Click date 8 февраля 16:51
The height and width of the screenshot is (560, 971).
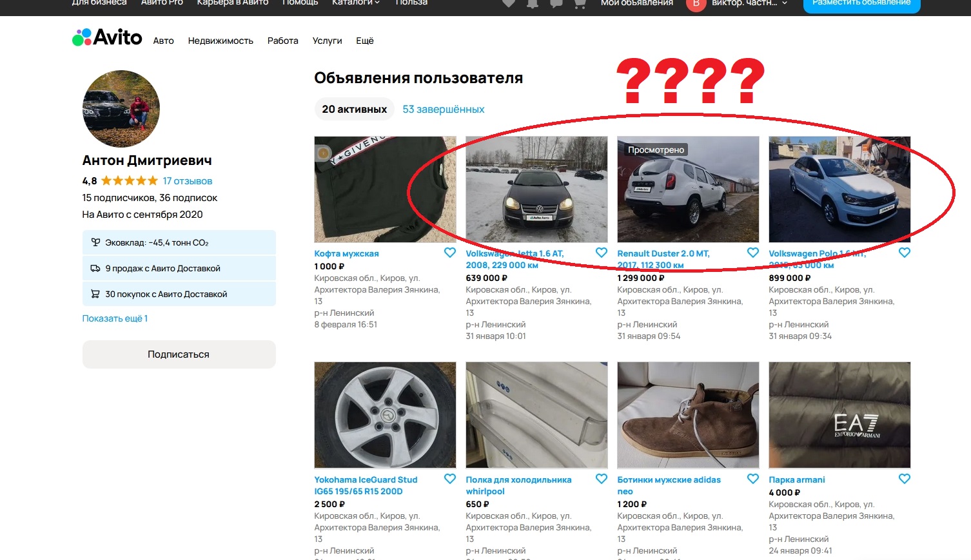(x=346, y=325)
